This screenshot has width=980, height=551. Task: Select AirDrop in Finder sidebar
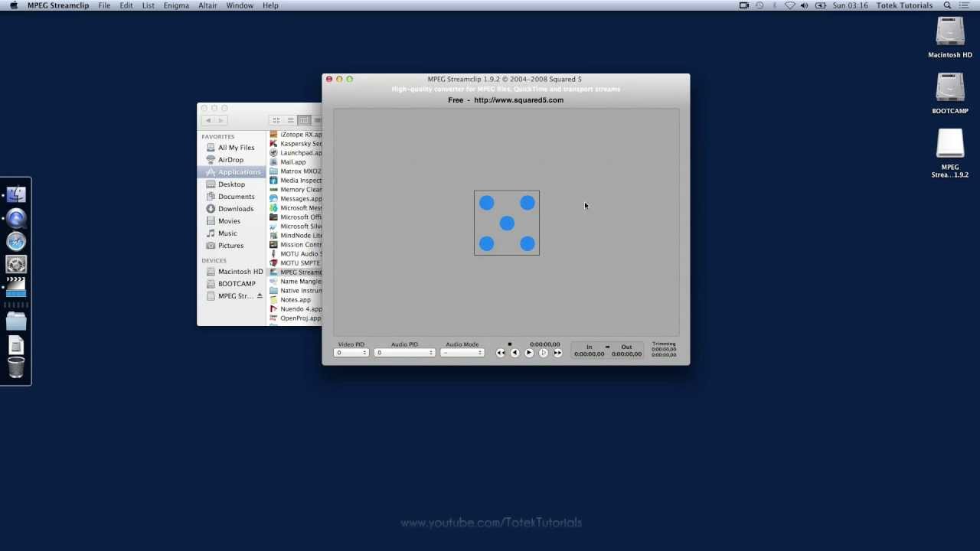tap(230, 160)
